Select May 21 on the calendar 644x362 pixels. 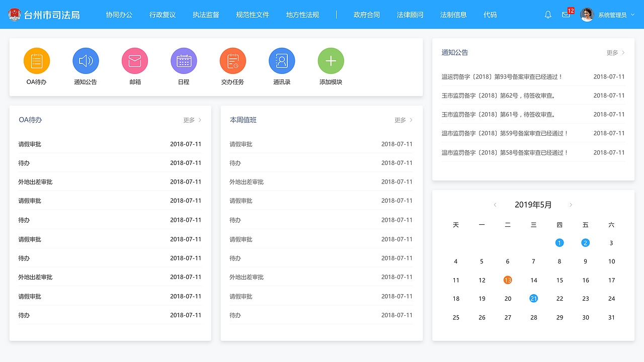tap(533, 298)
